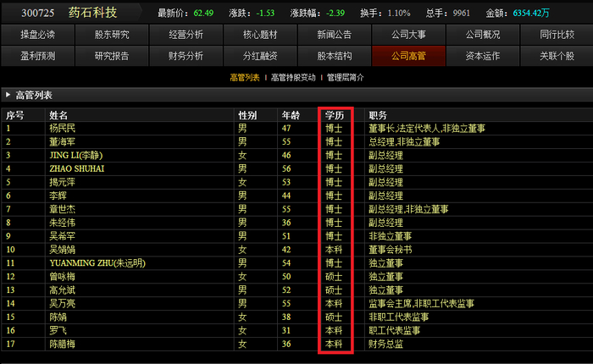Switch to 经营分析 tab

186,35
